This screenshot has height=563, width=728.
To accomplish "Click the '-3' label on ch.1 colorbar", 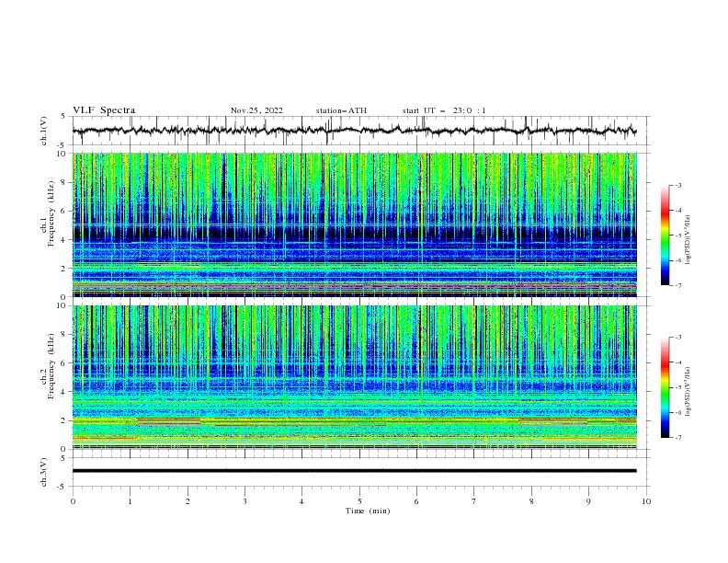I will tap(677, 185).
